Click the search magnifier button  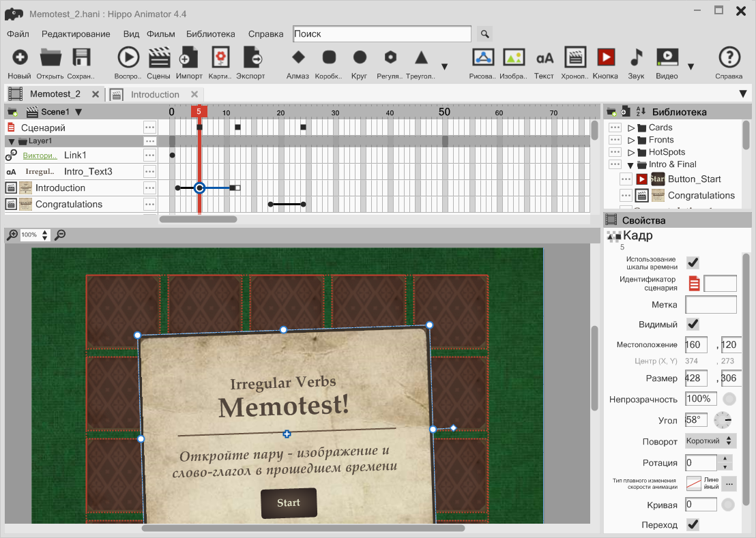point(484,33)
